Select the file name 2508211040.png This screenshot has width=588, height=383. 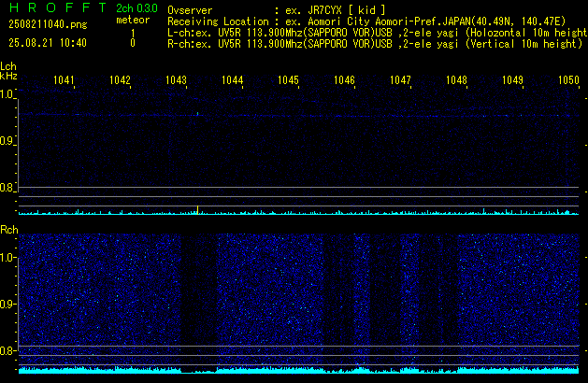coord(48,24)
